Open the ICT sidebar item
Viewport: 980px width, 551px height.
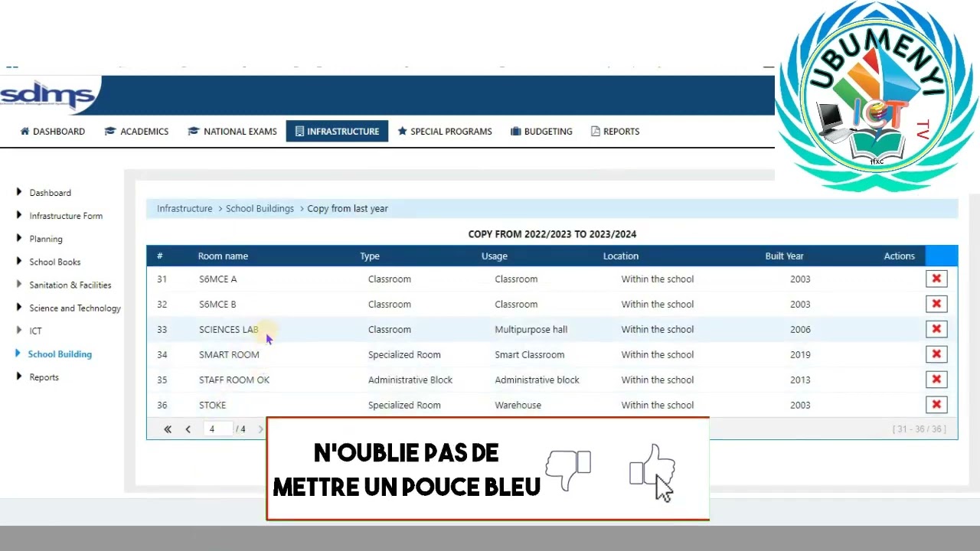coord(35,331)
